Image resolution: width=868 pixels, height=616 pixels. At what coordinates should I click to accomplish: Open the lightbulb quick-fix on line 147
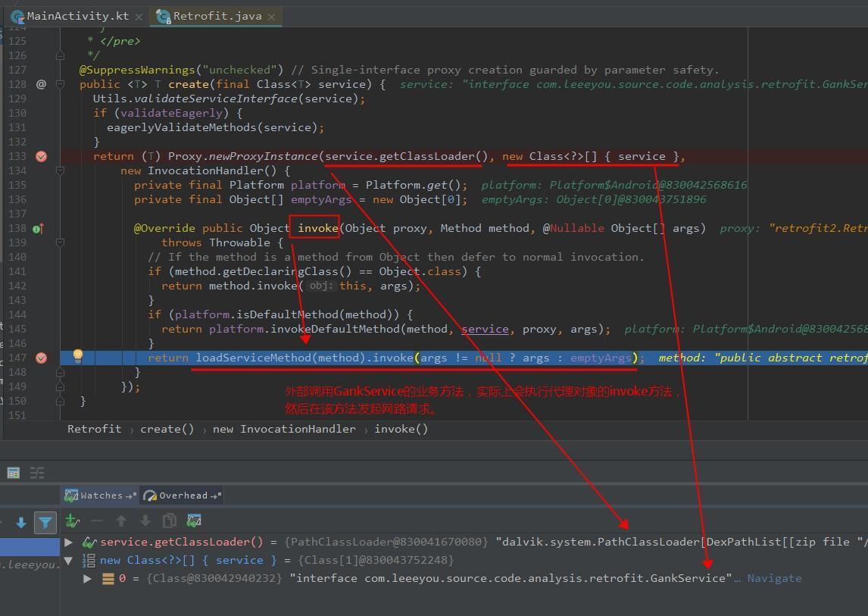tap(78, 355)
